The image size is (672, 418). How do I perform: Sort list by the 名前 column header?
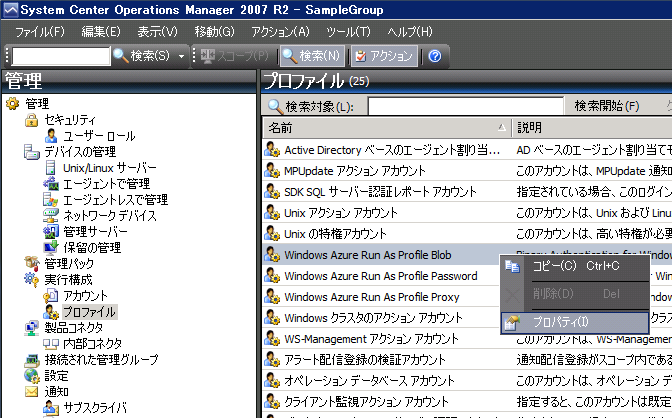point(385,128)
